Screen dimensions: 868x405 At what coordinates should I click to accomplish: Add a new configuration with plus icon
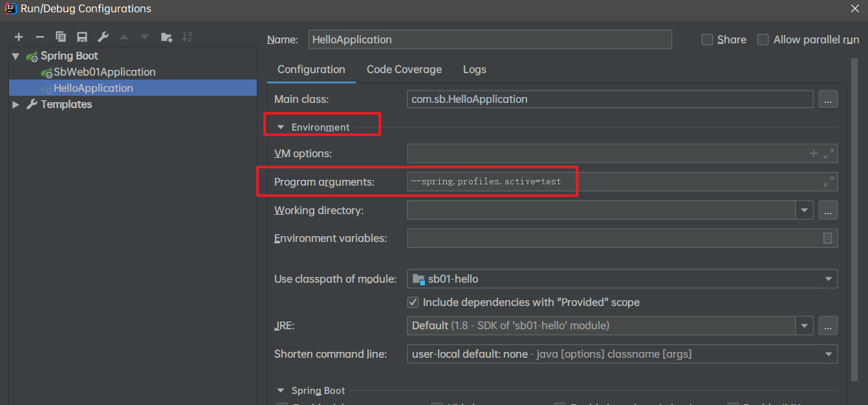(x=19, y=37)
